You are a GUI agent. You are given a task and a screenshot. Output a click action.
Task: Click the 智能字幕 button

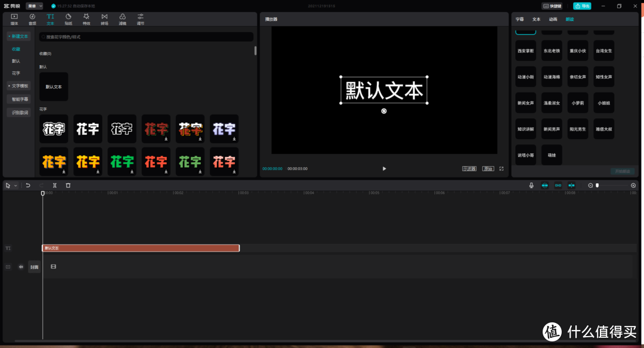pos(20,99)
